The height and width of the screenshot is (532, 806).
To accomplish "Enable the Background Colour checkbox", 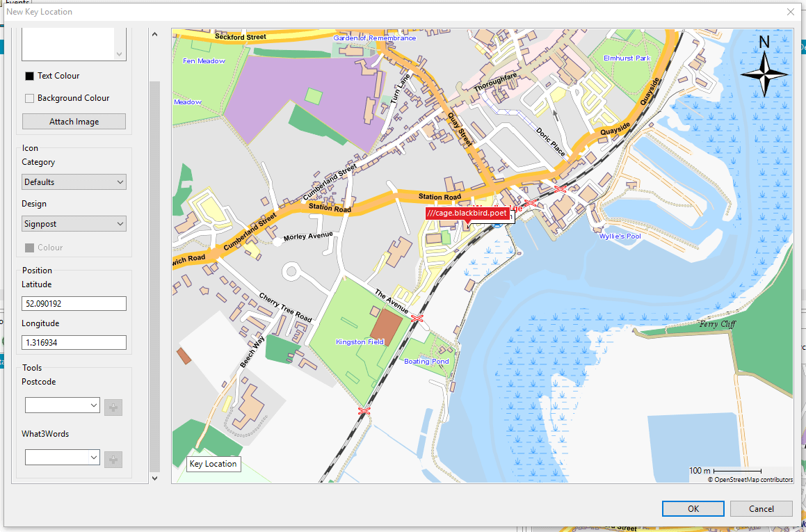I will (x=29, y=98).
